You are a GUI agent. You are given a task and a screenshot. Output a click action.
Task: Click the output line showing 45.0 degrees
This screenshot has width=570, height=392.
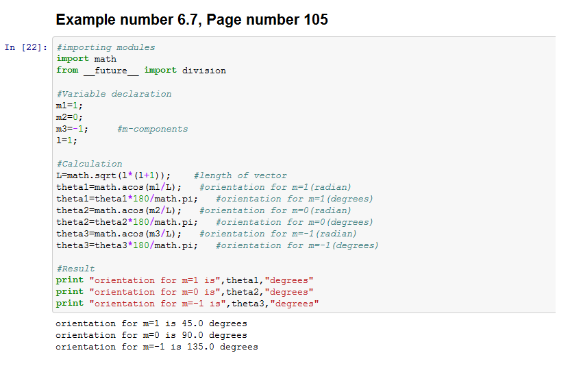pyautogui.click(x=151, y=323)
